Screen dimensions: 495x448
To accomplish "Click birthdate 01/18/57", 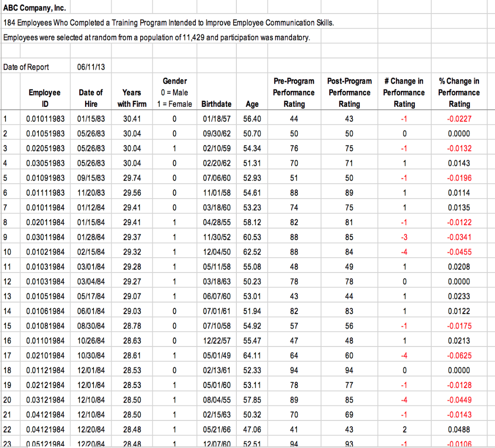I will coord(217,119).
